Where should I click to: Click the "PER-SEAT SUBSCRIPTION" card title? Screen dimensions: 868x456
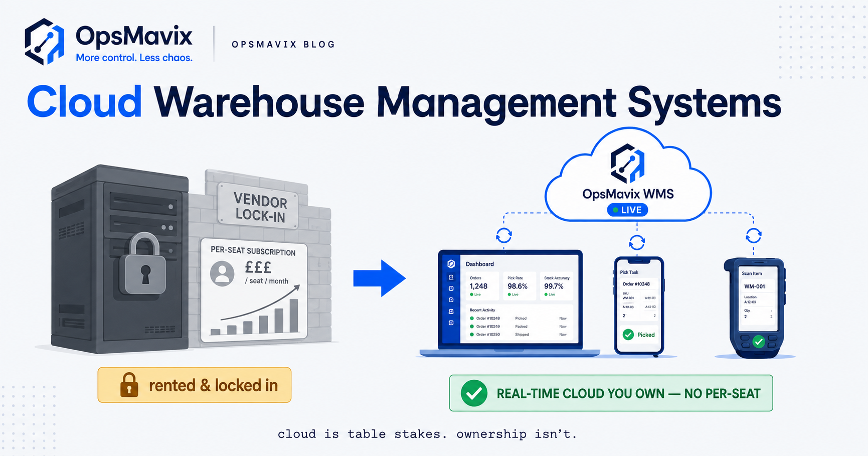pos(253,251)
